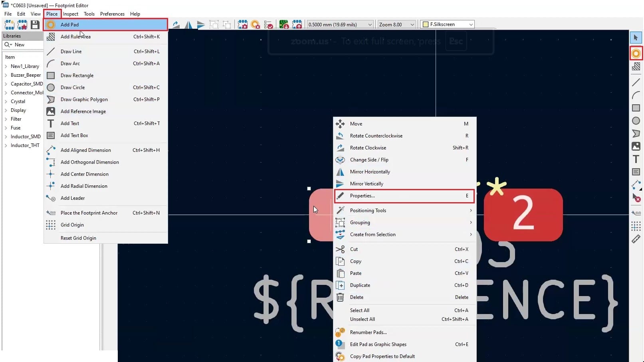The height and width of the screenshot is (362, 644).
Task: Select the draw line tool in the right toolbar
Action: (636, 82)
